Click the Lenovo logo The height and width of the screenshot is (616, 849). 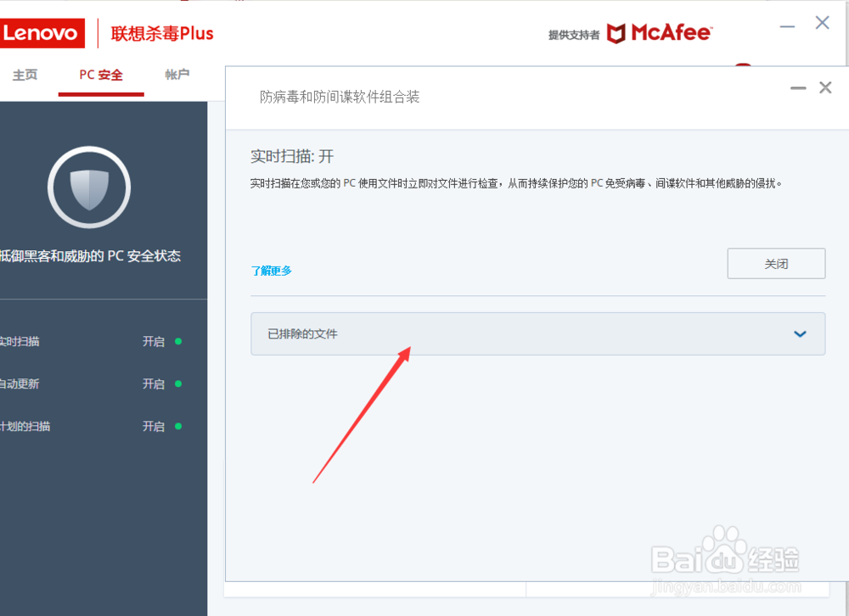[42, 33]
